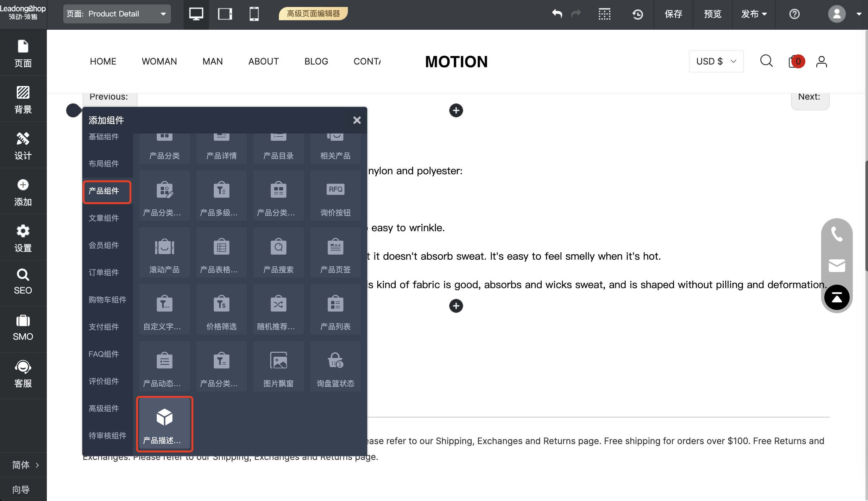The image size is (868, 501).
Task: Open the version history clock icon
Action: 637,14
